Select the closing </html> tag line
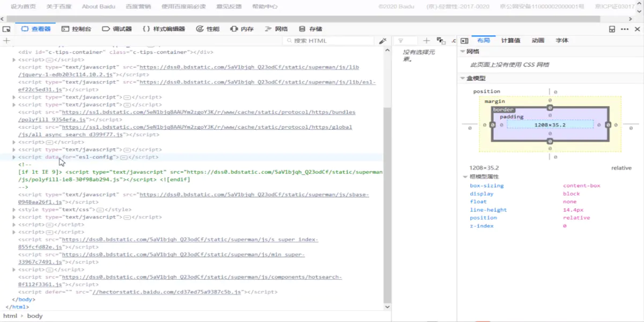The height and width of the screenshot is (322, 644). coord(17,308)
